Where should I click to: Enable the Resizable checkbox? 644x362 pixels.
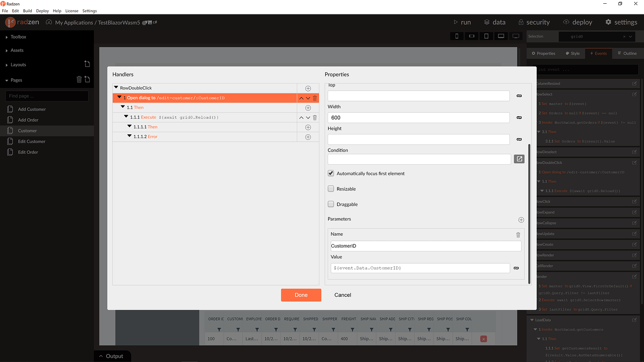331,189
